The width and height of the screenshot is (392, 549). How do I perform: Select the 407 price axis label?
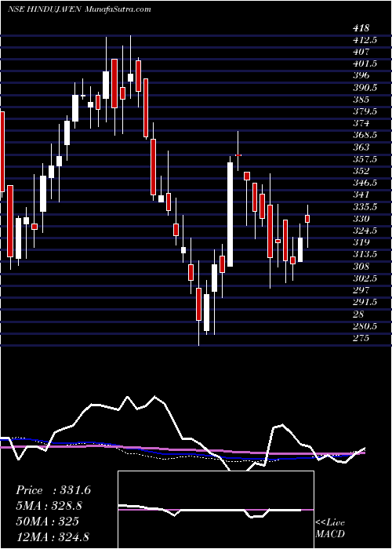(x=361, y=53)
